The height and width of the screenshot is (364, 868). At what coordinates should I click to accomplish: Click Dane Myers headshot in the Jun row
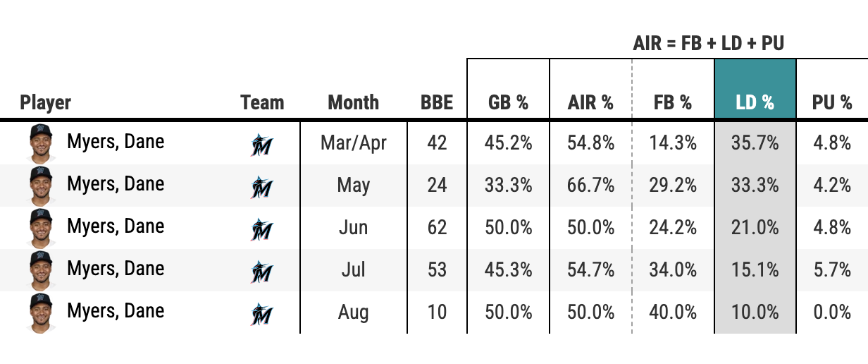tap(42, 229)
